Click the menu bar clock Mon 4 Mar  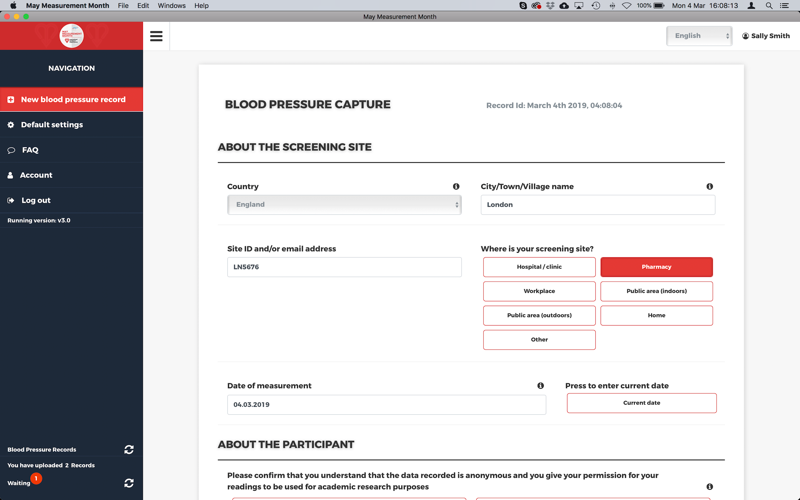[x=705, y=6]
